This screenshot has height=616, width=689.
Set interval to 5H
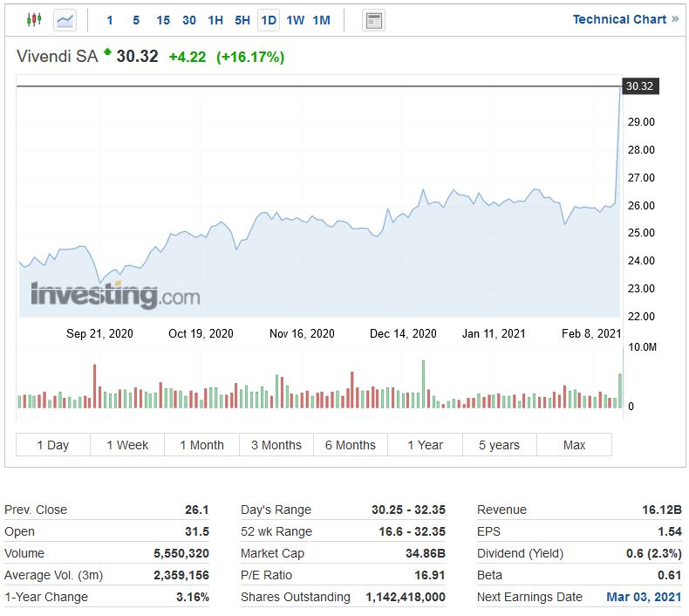pyautogui.click(x=242, y=20)
